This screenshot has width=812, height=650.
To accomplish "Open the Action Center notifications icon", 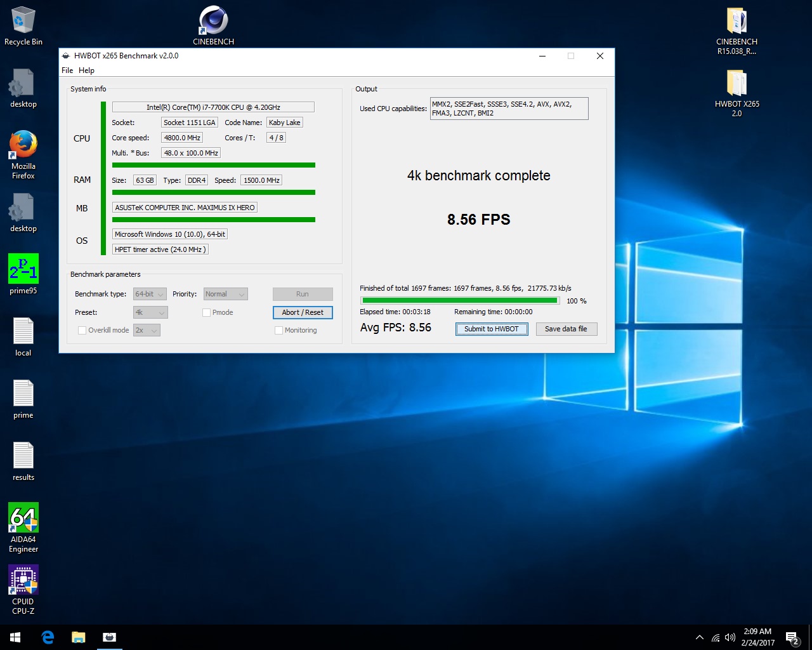I will click(x=792, y=637).
